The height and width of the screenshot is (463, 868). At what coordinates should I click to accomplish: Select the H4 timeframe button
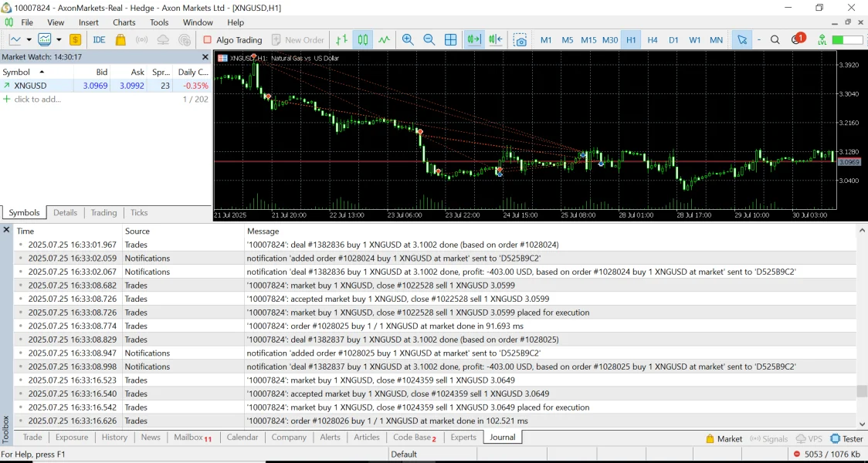coord(653,40)
